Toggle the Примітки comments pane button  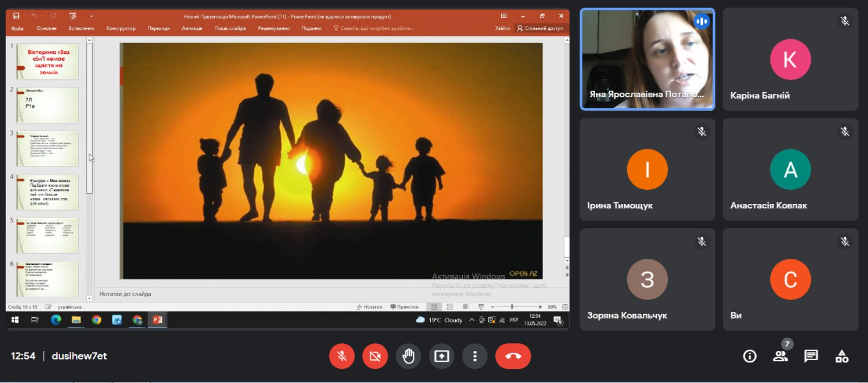coord(405,307)
